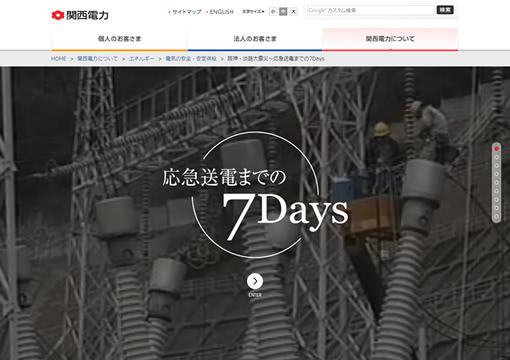The height and width of the screenshot is (360, 510).
Task: Open 電気の安全・安定供給 breadcrumb link
Action: tap(191, 59)
